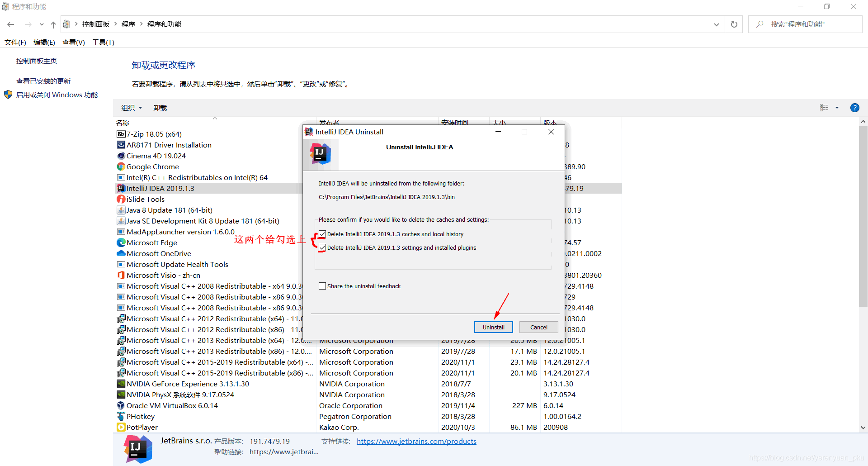Click the Microsoft Update Health Tools icon
868x466 pixels.
pos(121,264)
